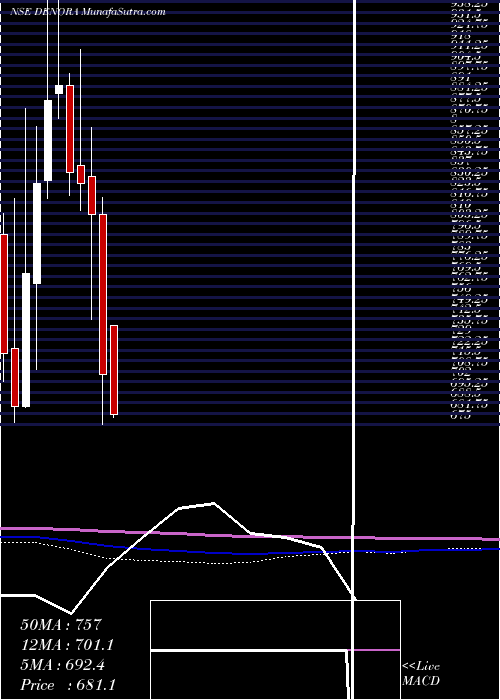
Task: Click the Price : 681.1 readout
Action: pyautogui.click(x=68, y=685)
